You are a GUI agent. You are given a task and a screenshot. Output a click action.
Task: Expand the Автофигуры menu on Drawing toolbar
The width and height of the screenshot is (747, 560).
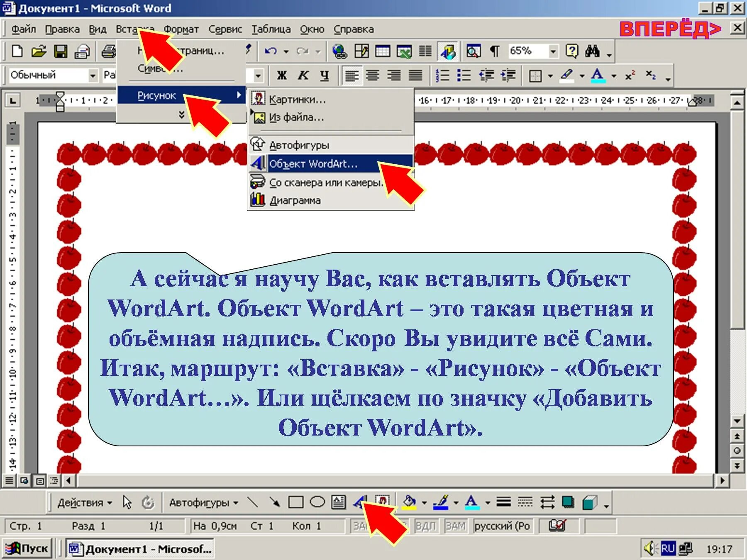point(204,503)
